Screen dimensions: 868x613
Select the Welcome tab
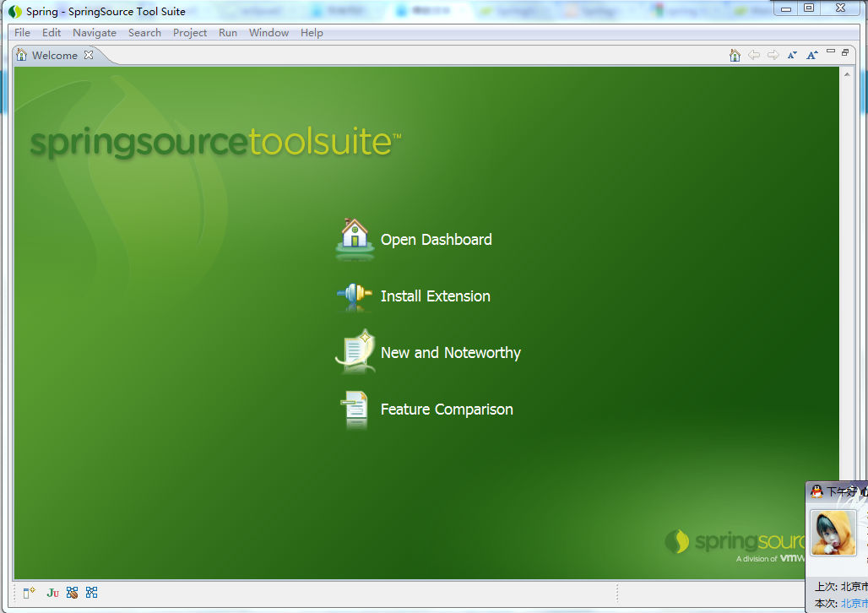click(x=55, y=56)
